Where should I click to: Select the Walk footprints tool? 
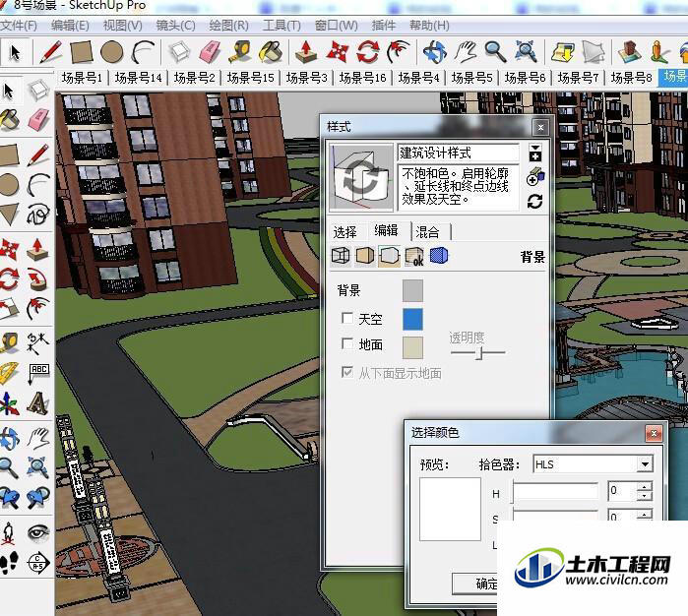(9, 562)
